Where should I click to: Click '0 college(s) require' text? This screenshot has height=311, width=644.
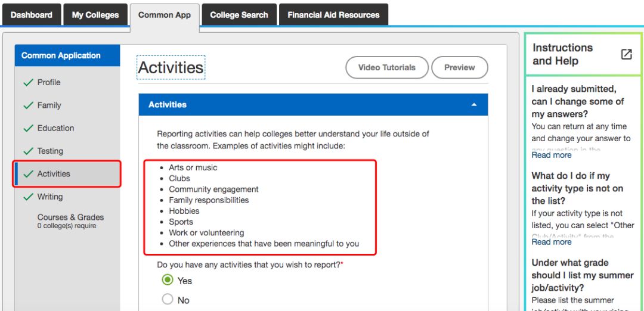[x=67, y=226]
